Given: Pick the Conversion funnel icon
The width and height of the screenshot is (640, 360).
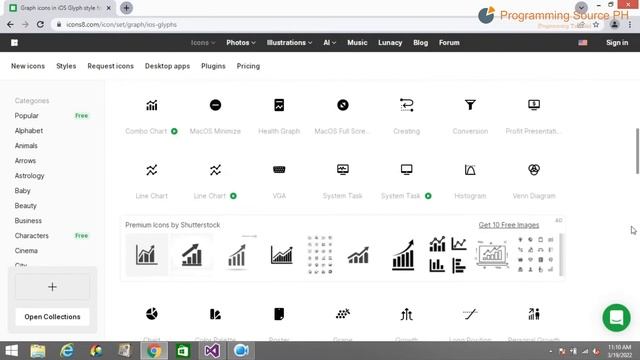Looking at the screenshot, I should (470, 105).
